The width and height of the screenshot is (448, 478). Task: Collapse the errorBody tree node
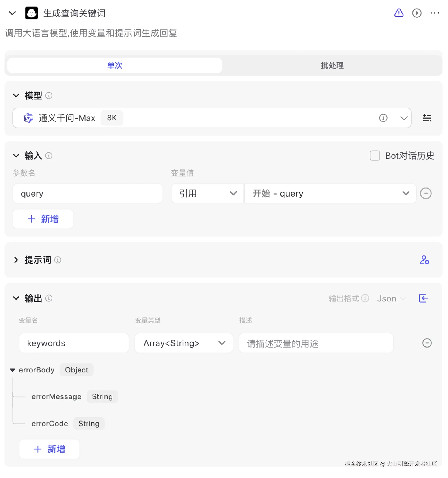point(13,370)
